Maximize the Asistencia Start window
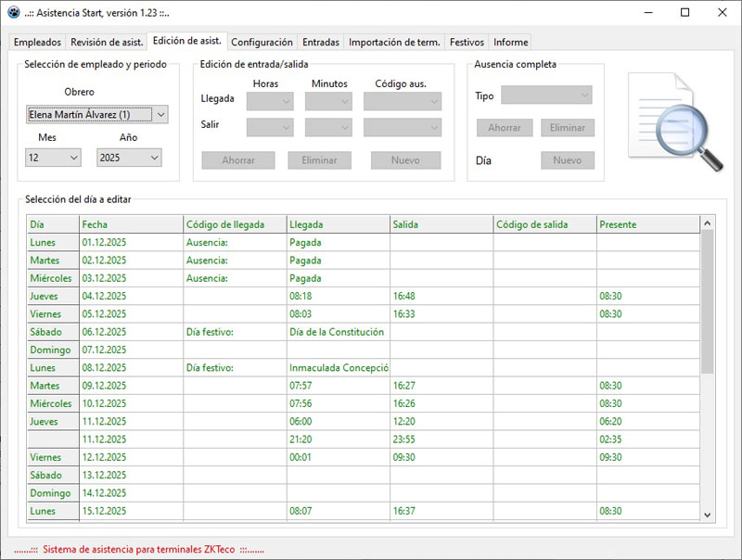Screen dimensions: 742x560 tap(684, 13)
